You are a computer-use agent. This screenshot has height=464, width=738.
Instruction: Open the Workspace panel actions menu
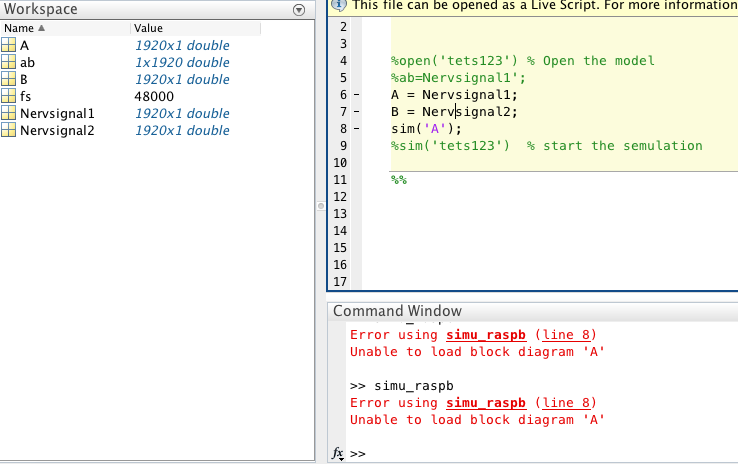click(299, 10)
